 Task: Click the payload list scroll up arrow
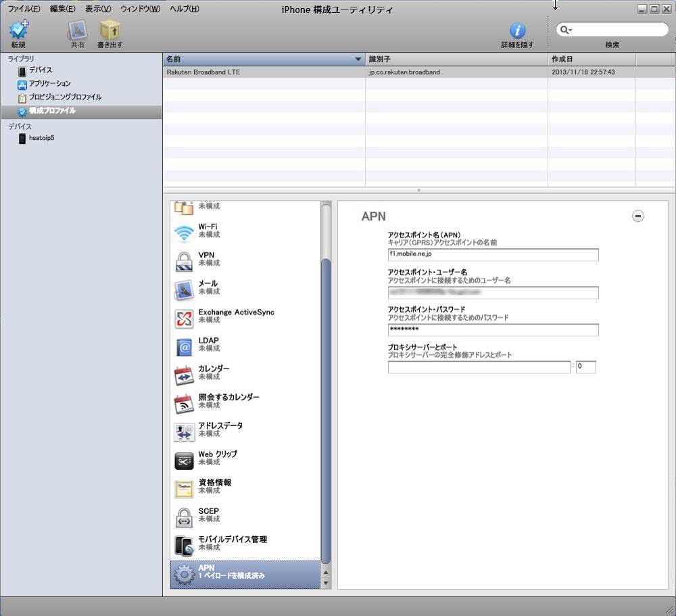[326, 573]
